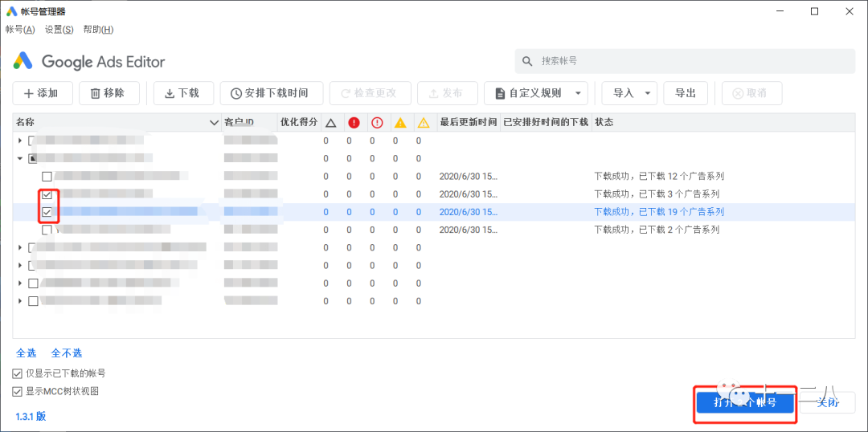
Task: Sort by the solid red error circle column
Action: point(354,123)
